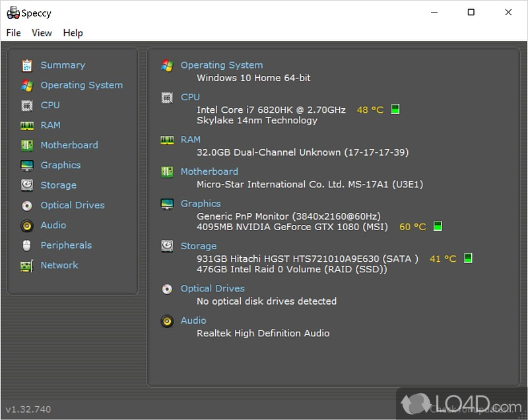Switch to the CPU section in sidebar
The height and width of the screenshot is (420, 528).
coord(50,105)
